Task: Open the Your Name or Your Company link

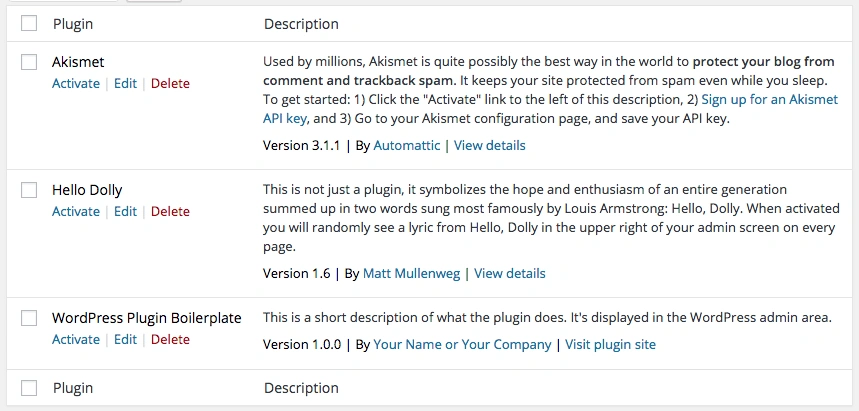Action: point(462,344)
